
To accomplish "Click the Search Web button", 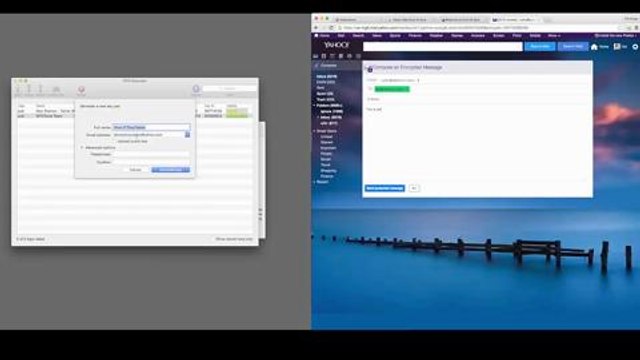I will (x=573, y=47).
